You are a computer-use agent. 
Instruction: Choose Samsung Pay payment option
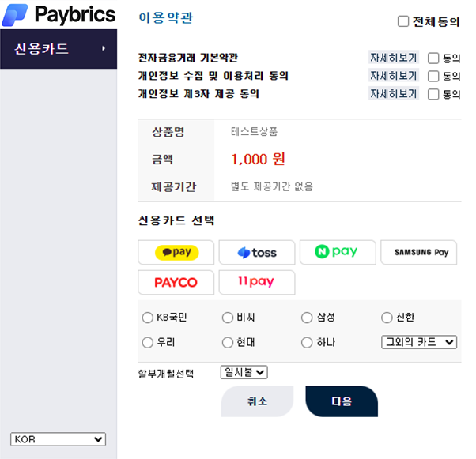click(418, 252)
